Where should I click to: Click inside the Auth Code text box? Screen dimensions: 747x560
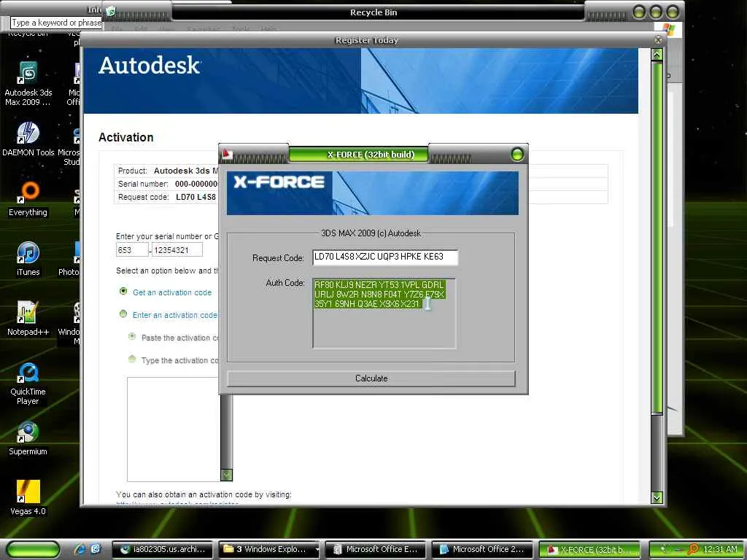[x=384, y=314]
